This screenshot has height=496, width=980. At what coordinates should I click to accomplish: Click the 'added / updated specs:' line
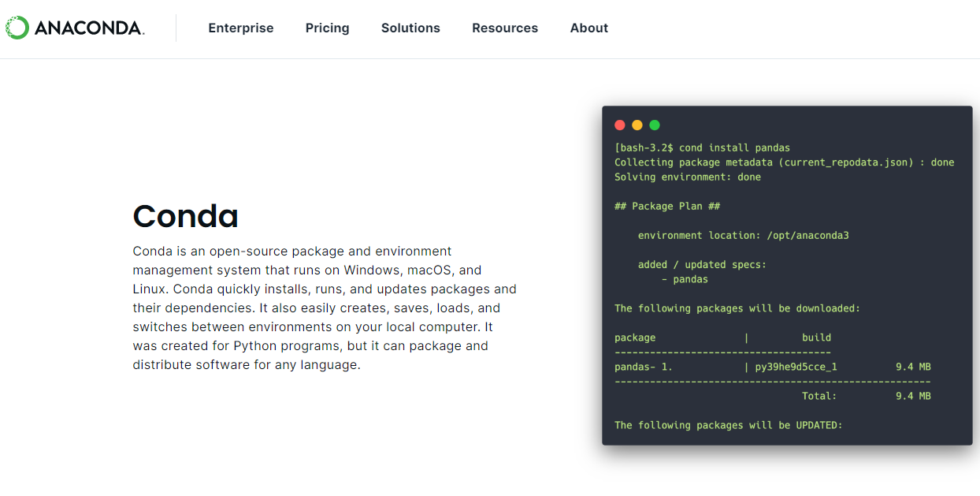click(702, 264)
